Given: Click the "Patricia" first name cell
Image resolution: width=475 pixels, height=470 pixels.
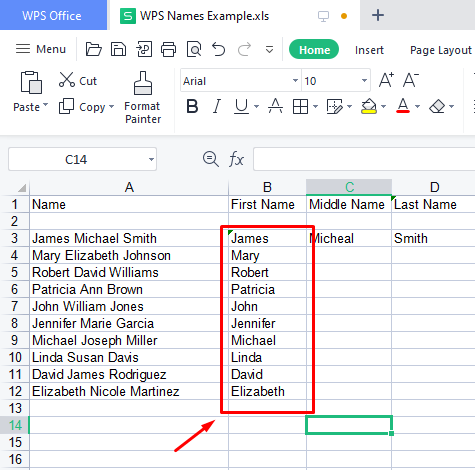Looking at the screenshot, I should pyautogui.click(x=267, y=289).
